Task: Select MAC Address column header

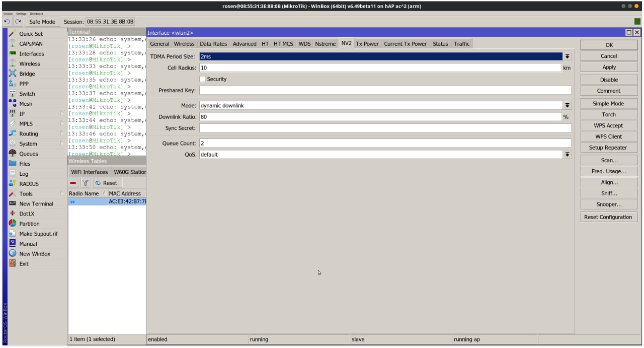Action: coord(127,193)
